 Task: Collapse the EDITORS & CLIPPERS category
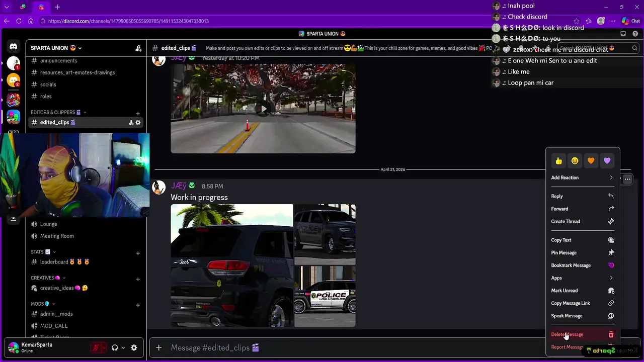[x=58, y=112]
